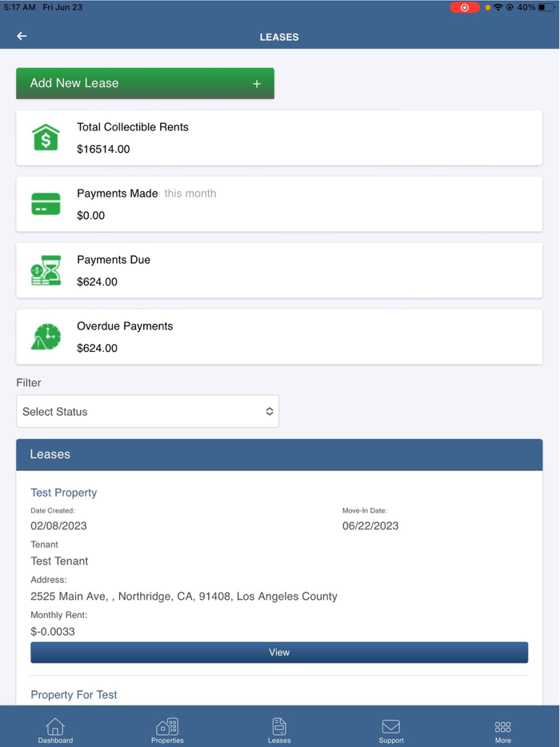Tap the plus icon on Add New Lease
Image resolution: width=560 pixels, height=747 pixels.
(x=256, y=83)
